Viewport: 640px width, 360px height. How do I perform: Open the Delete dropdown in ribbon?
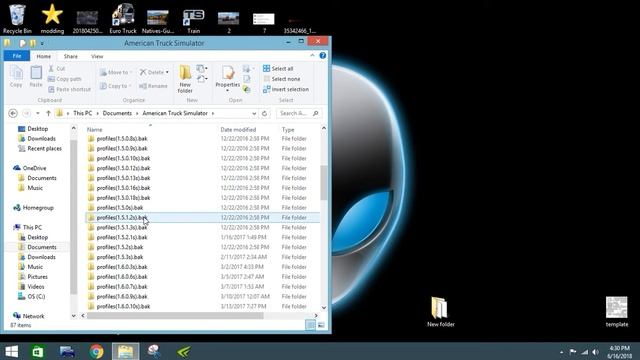(x=154, y=72)
